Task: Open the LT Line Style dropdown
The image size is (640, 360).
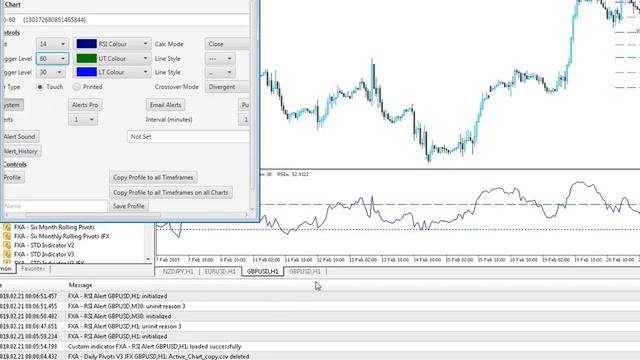Action: [x=220, y=72]
